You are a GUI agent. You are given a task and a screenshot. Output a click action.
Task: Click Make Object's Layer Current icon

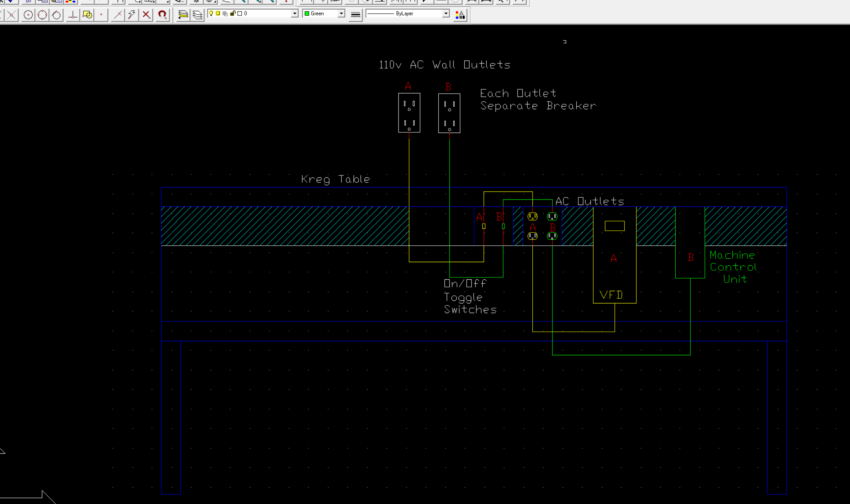(x=183, y=15)
